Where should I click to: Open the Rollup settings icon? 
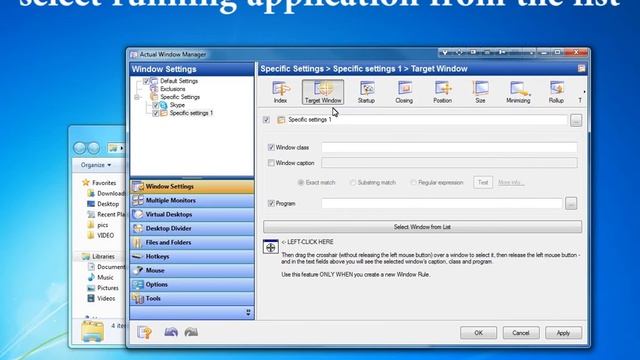coord(556,92)
